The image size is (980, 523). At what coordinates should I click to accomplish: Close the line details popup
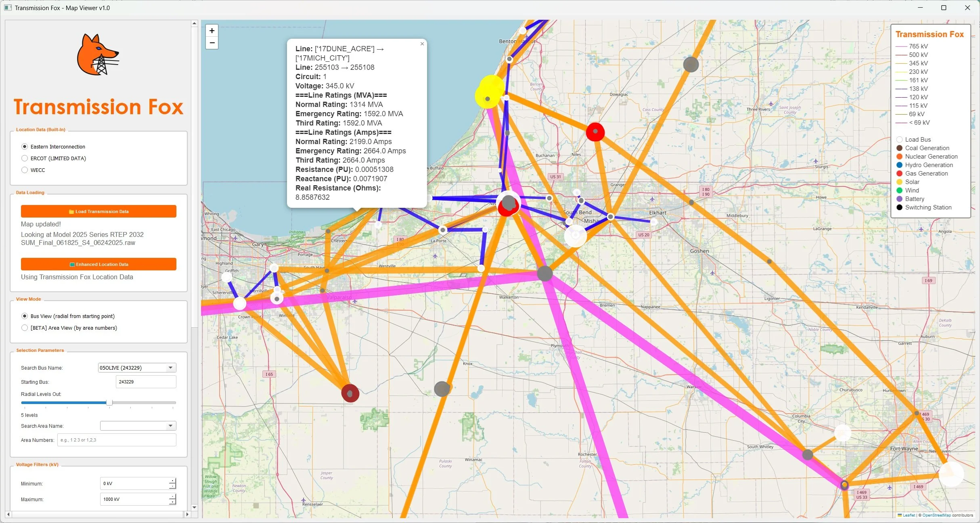pos(422,44)
